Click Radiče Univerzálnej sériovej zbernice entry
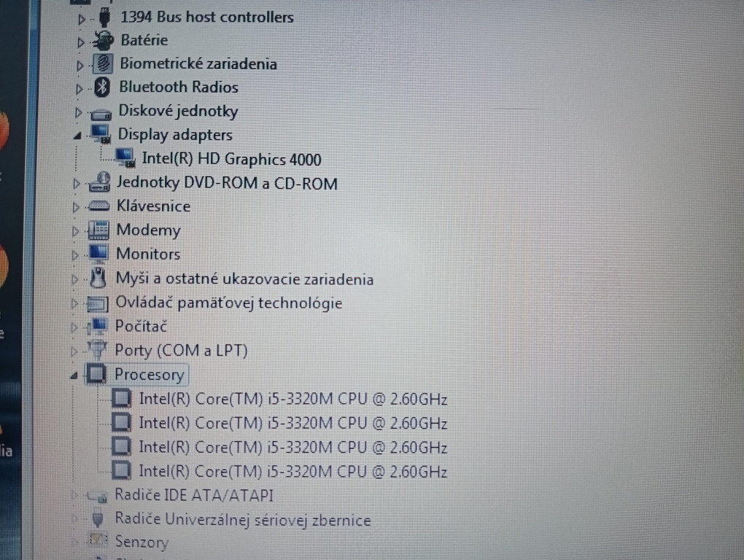Viewport: 744px width, 560px height. pos(243,519)
